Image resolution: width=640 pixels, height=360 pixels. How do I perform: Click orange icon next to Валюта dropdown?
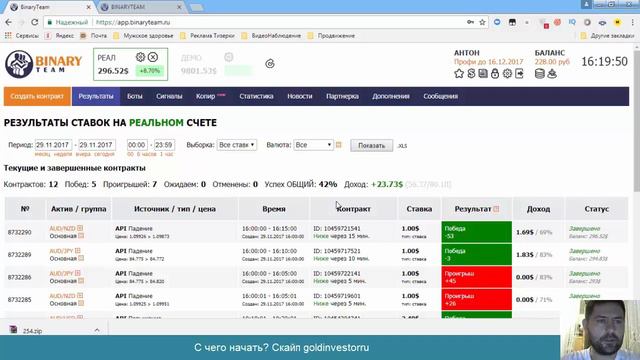click(x=338, y=145)
